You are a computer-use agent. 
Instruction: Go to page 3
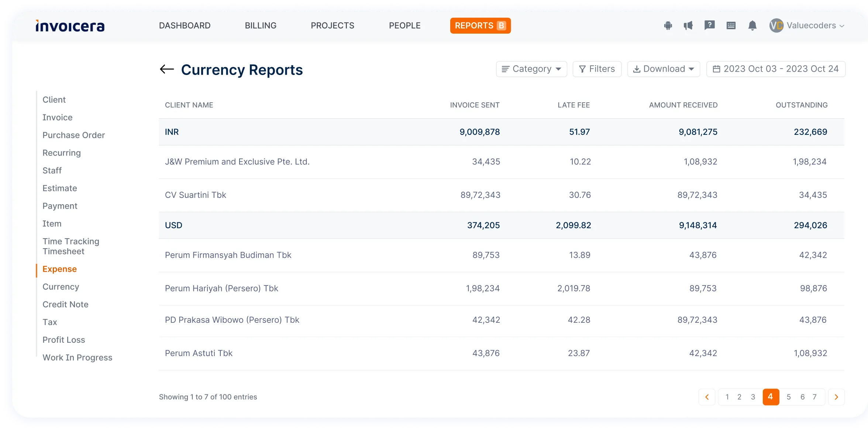click(x=753, y=397)
